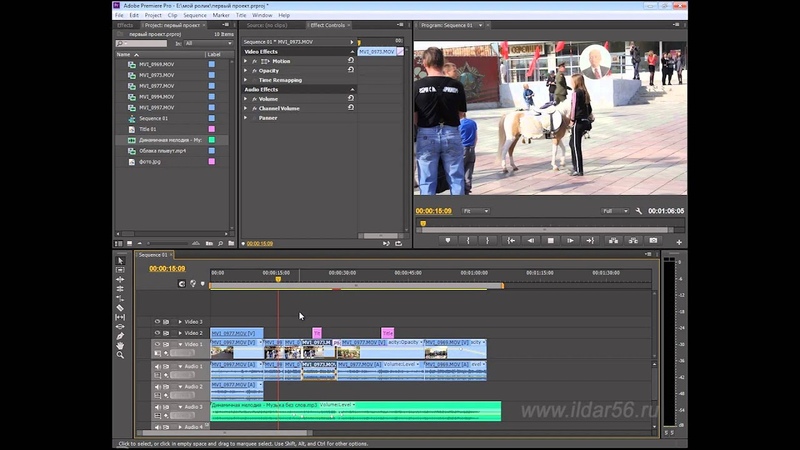Reset the Motion effect
This screenshot has width=800, height=450.
point(350,61)
